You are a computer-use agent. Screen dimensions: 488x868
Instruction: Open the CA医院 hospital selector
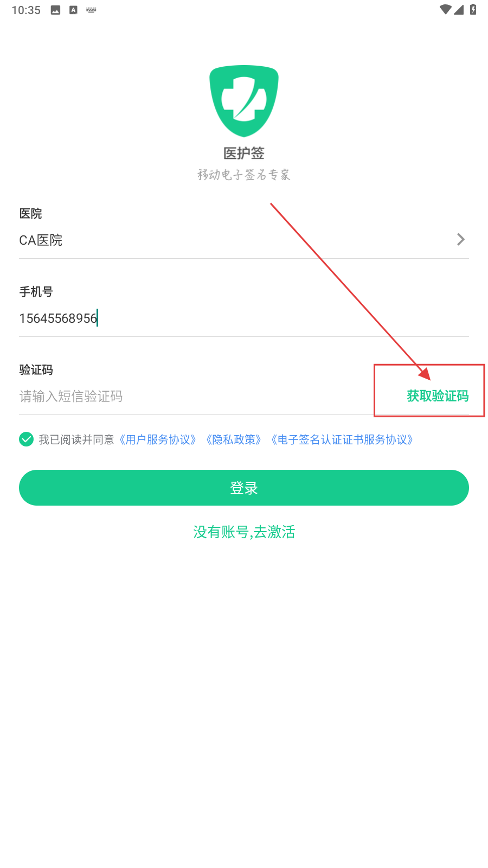click(244, 240)
